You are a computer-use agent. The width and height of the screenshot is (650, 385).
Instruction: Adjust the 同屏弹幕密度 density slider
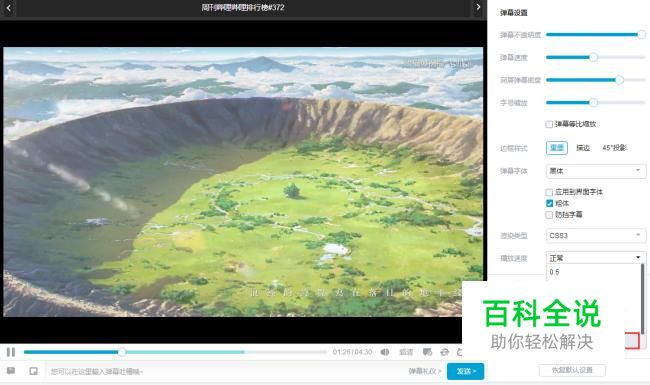pos(595,80)
